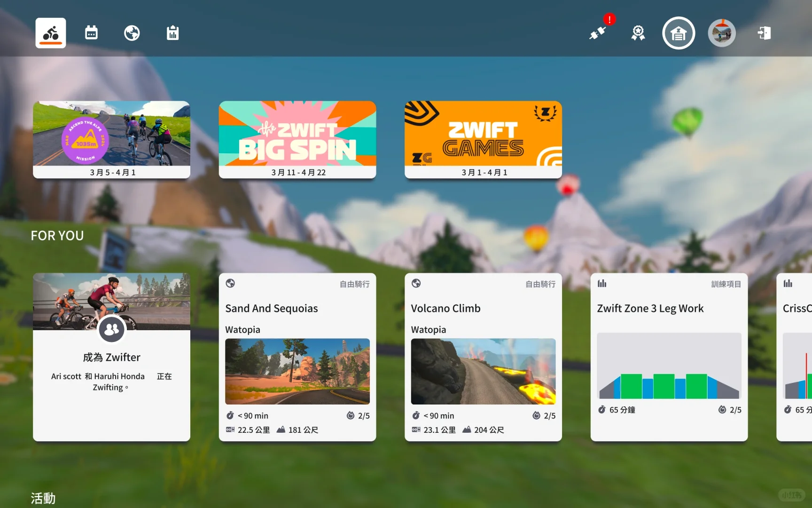Click difficulty icon on Sand And Sequoias card
This screenshot has width=812, height=508.
tap(351, 415)
